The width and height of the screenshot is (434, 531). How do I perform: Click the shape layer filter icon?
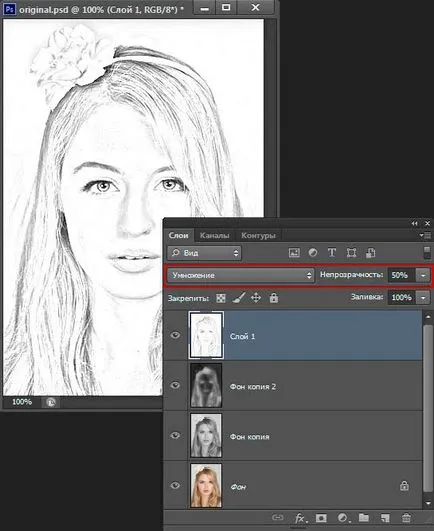[x=351, y=253]
